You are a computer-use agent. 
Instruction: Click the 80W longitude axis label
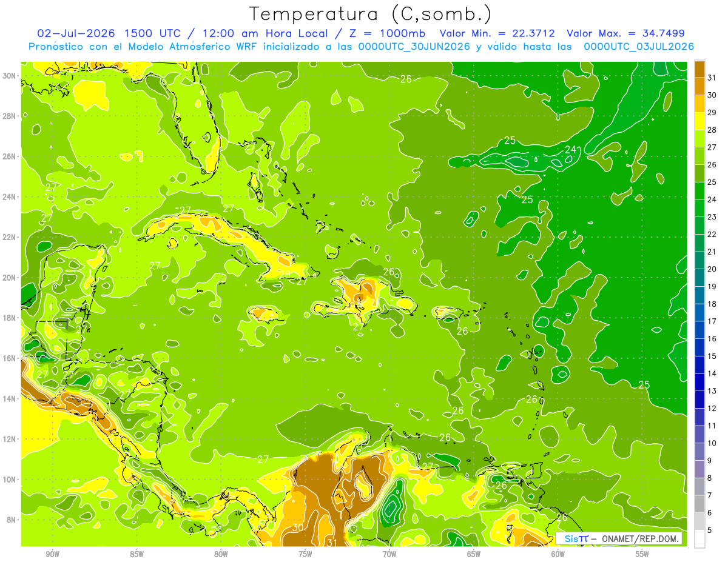(x=221, y=554)
